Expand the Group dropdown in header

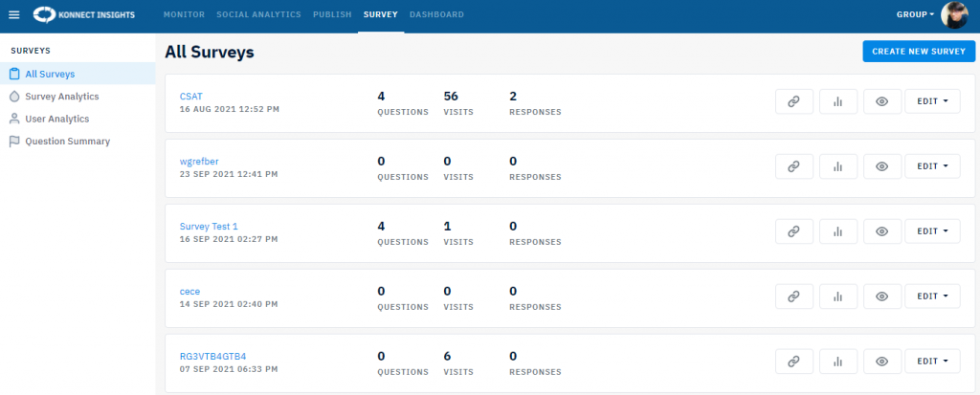(915, 14)
